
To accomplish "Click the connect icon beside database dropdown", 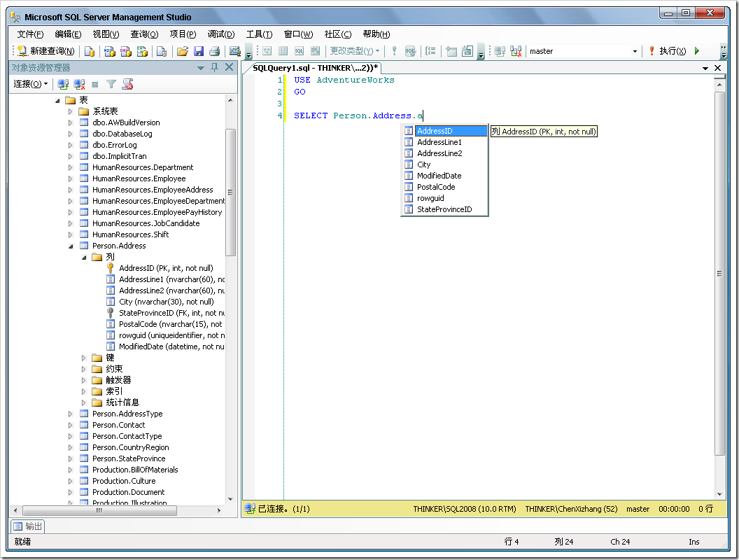I will 500,51.
